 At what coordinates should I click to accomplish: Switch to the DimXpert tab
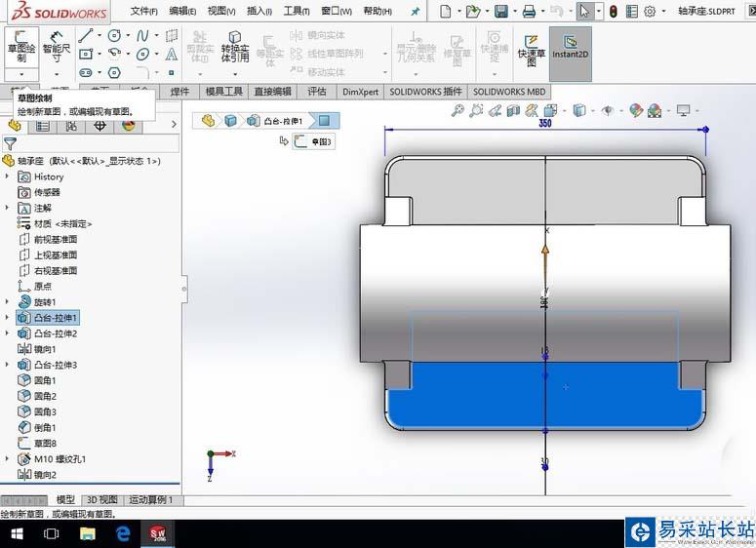coord(360,92)
